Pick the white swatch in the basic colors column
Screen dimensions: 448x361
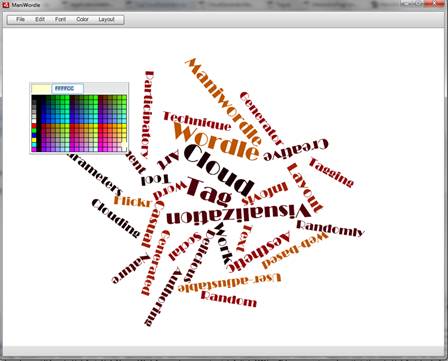[34, 121]
